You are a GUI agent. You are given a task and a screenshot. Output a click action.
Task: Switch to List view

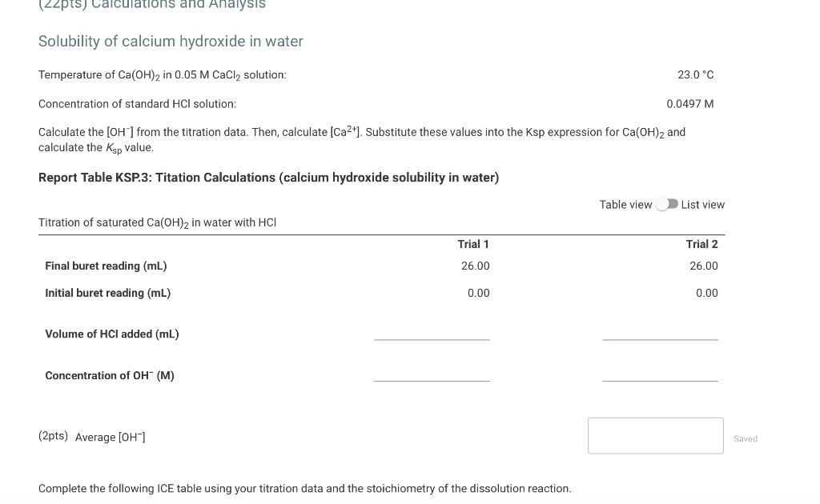[x=701, y=205]
